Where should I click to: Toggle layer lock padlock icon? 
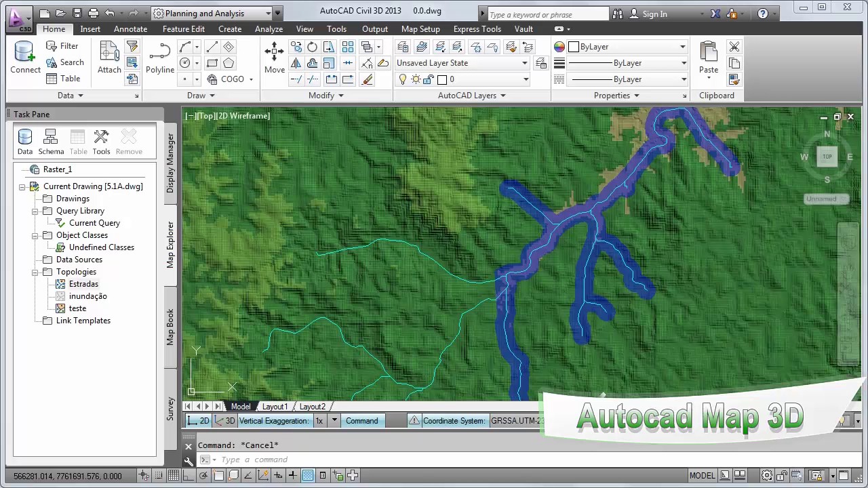429,79
